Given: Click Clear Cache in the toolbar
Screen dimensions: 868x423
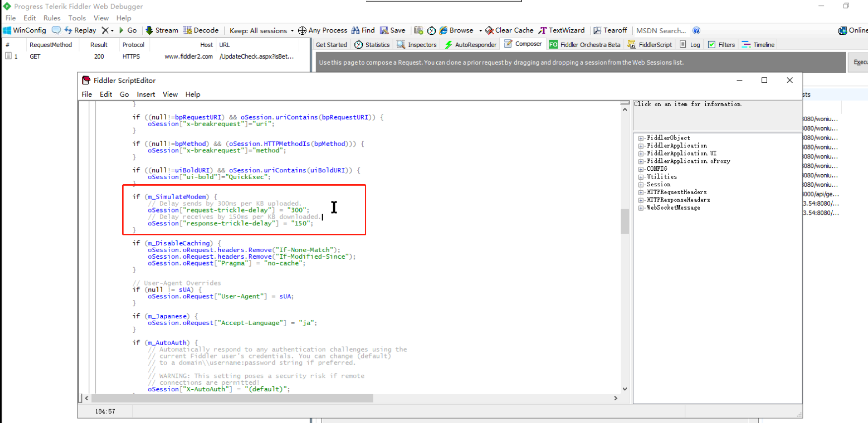Looking at the screenshot, I should [x=509, y=30].
